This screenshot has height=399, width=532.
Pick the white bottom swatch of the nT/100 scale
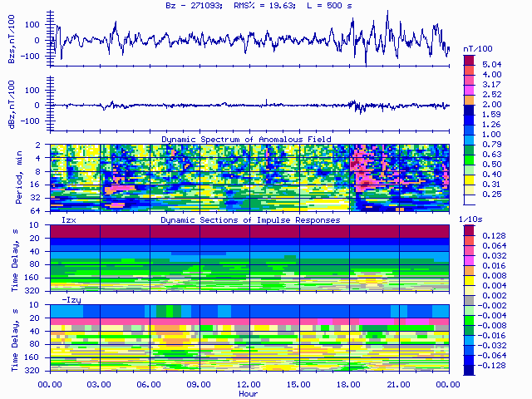469,199
